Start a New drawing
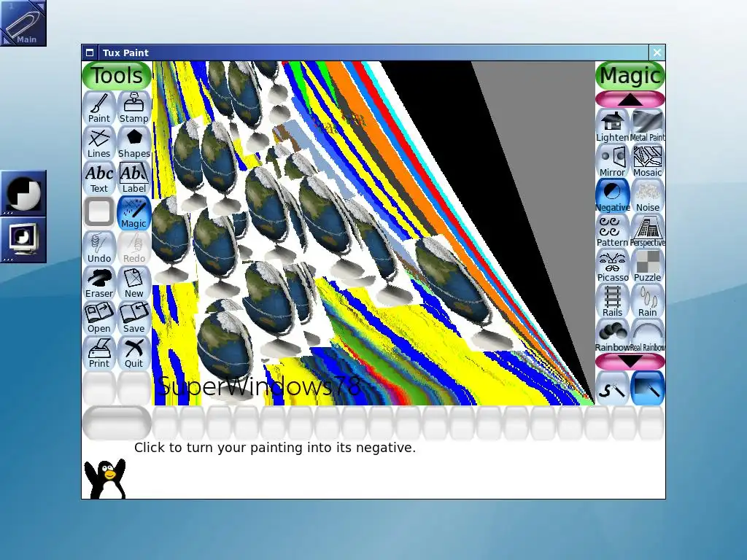The image size is (747, 560). (x=134, y=283)
